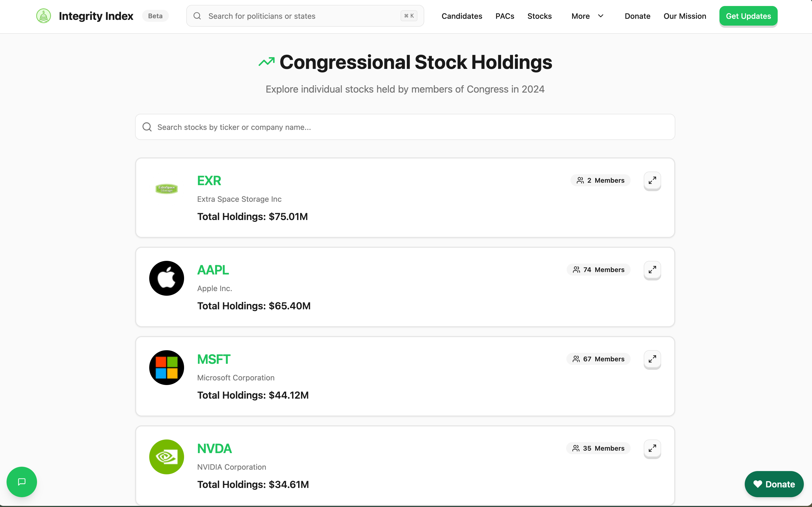
Task: Open the PACs navigation item
Action: coord(505,16)
